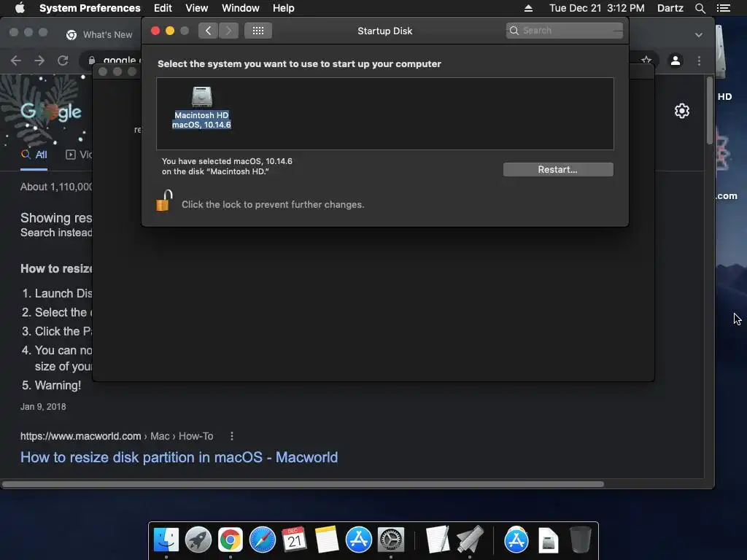Open Chrome three-dot menu

(x=699, y=61)
